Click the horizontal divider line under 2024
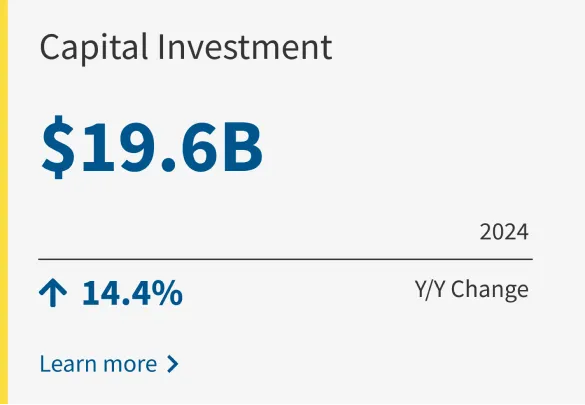 285,259
